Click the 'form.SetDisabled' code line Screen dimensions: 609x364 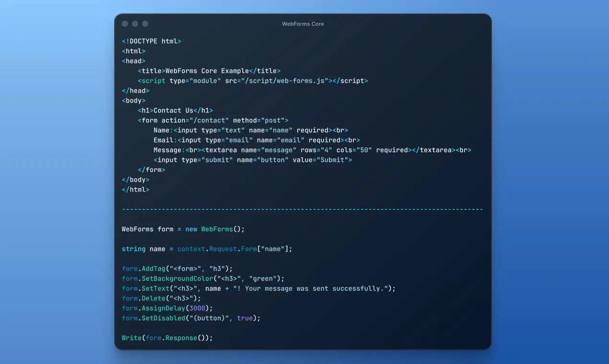[x=191, y=318]
